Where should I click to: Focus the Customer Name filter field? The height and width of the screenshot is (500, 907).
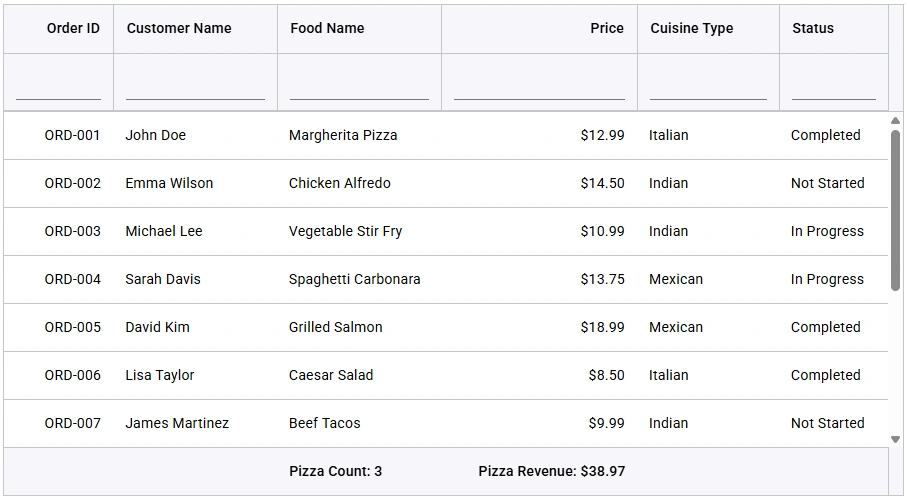pos(195,88)
